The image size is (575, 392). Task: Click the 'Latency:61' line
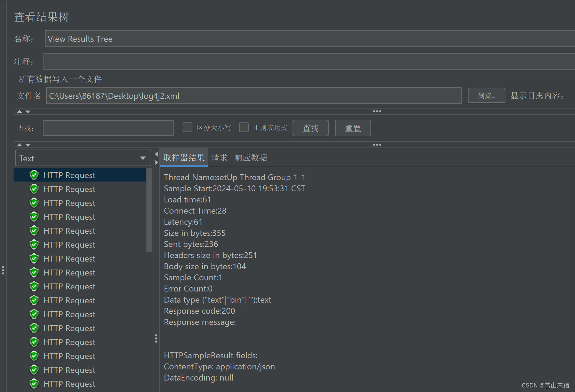point(183,222)
